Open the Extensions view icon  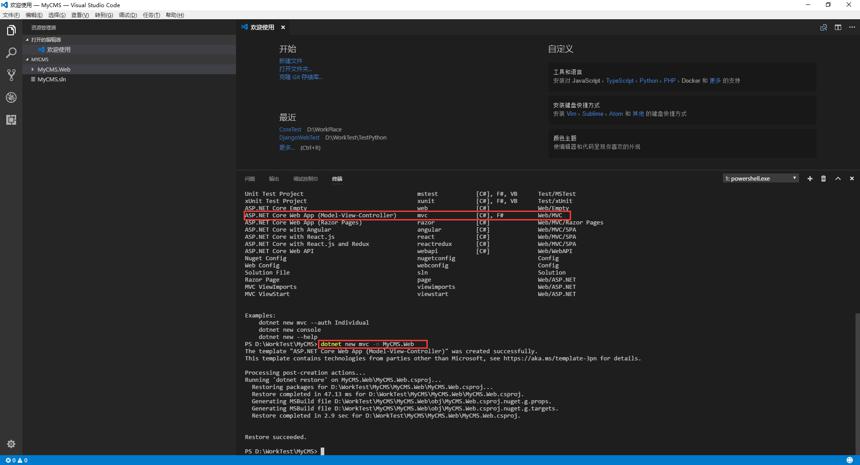click(11, 120)
